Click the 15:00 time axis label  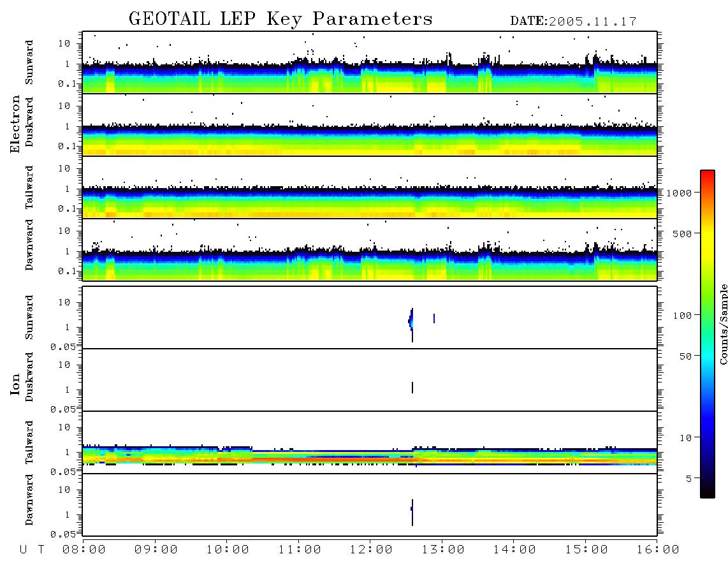click(x=586, y=550)
